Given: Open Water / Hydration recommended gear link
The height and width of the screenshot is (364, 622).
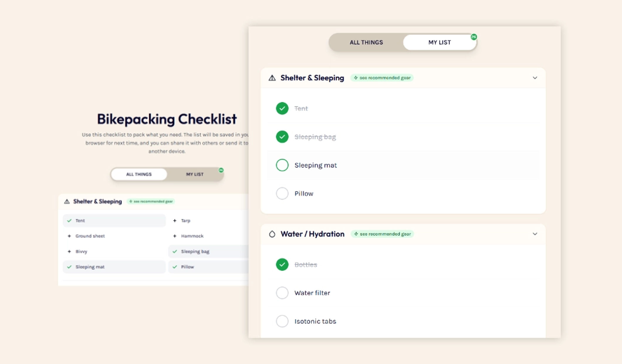Looking at the screenshot, I should coord(382,234).
